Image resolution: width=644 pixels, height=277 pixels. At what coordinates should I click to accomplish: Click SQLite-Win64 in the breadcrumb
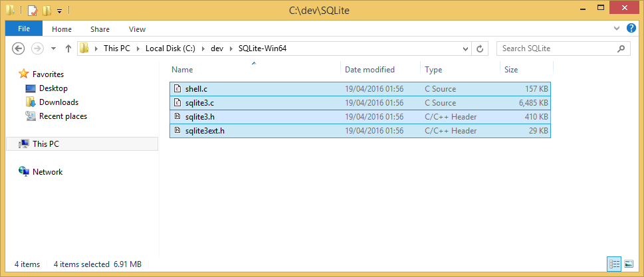pyautogui.click(x=262, y=48)
